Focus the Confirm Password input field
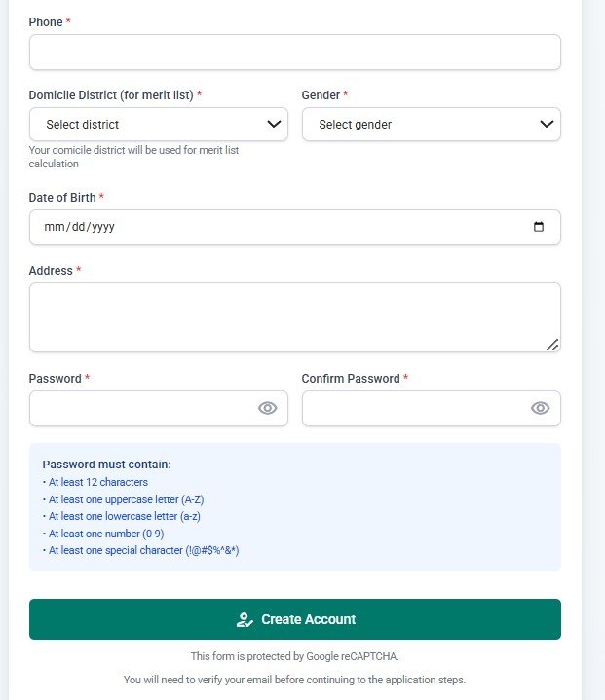 pos(414,408)
